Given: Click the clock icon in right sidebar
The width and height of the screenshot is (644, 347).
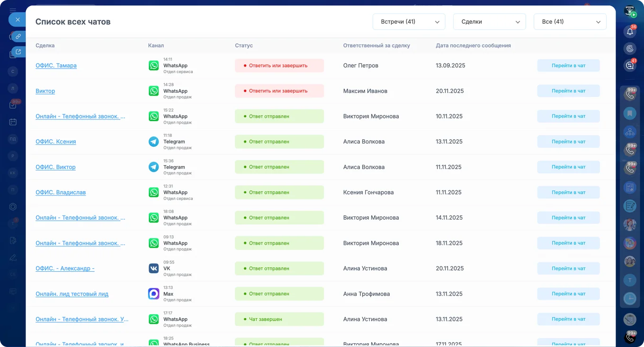Looking at the screenshot, I should [630, 298].
